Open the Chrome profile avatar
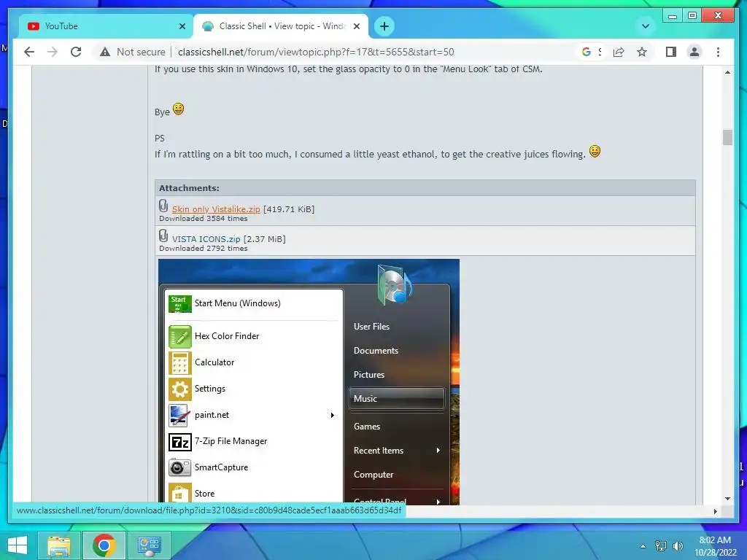Image resolution: width=747 pixels, height=560 pixels. (694, 52)
